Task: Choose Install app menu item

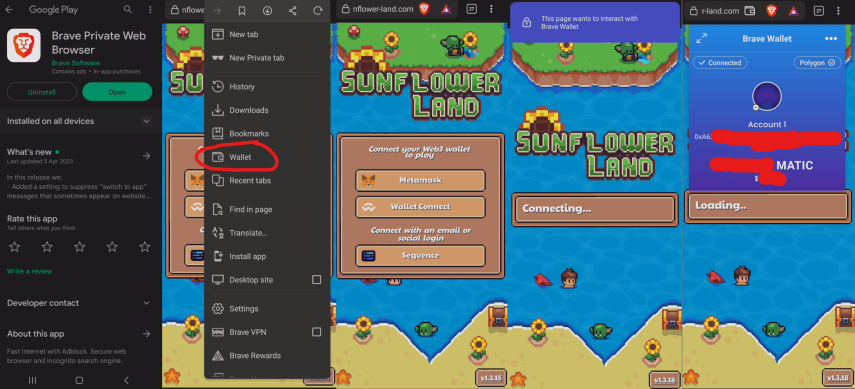Action: tap(267, 256)
